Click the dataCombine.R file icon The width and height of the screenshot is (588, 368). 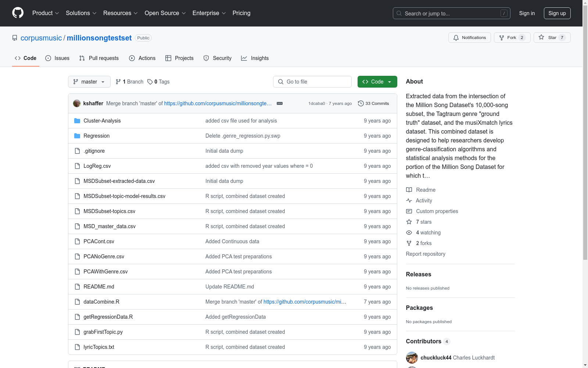[x=77, y=302]
